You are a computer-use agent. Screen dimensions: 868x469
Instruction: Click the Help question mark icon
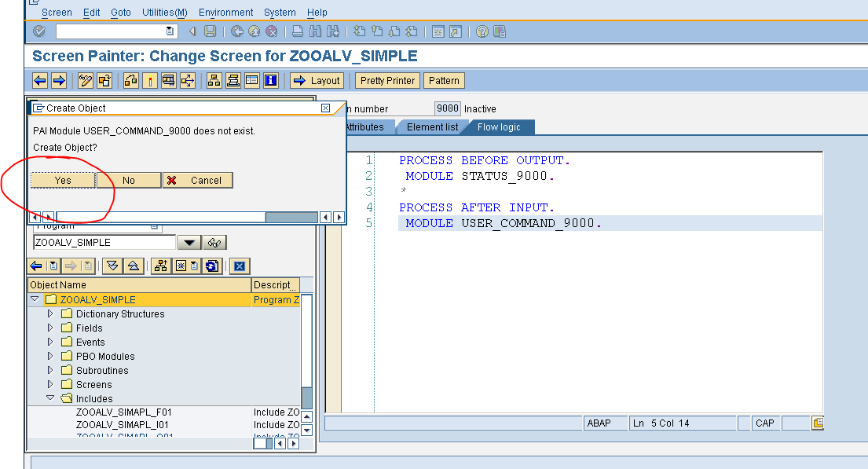point(482,31)
